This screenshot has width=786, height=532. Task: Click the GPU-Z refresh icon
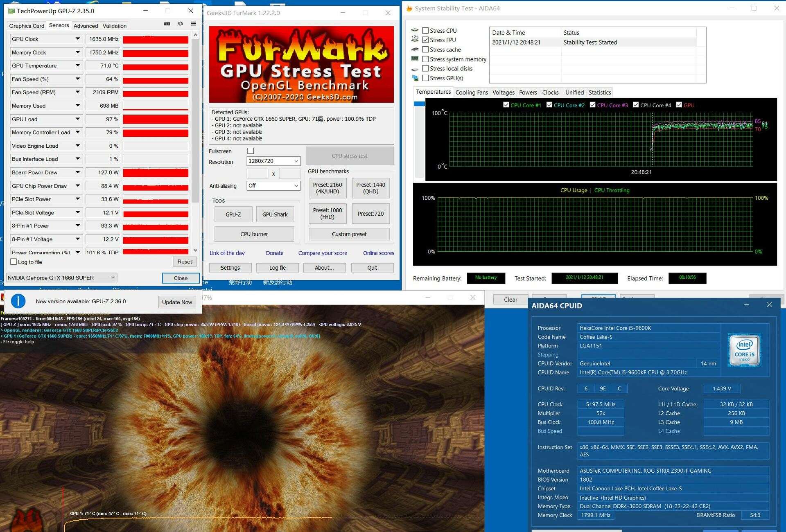click(x=181, y=24)
